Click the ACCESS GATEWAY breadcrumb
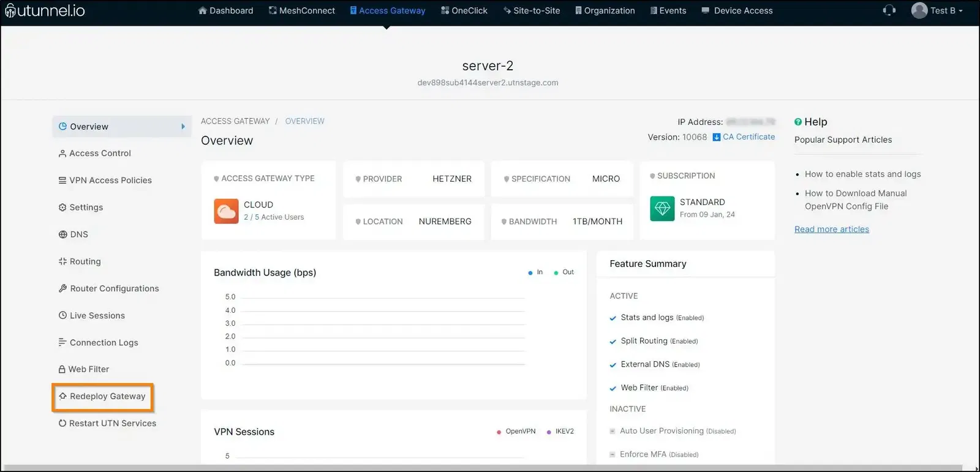 point(235,121)
